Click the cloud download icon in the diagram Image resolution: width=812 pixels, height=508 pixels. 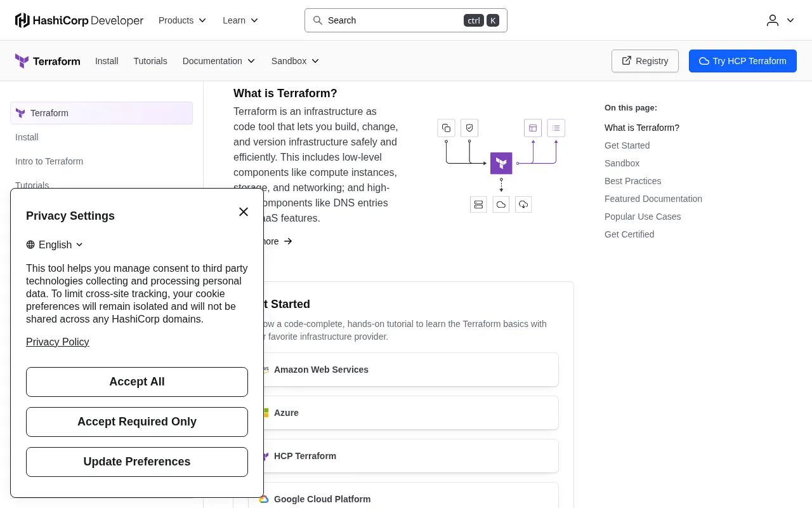tap(523, 204)
